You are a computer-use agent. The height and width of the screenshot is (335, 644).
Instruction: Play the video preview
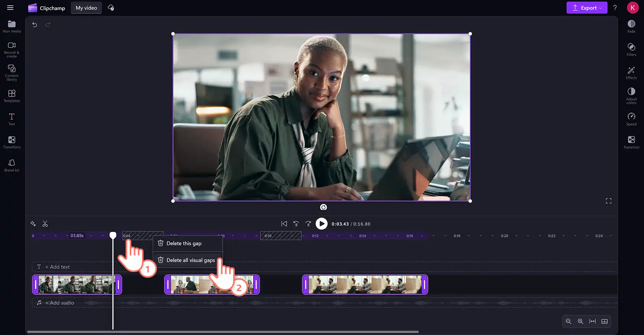click(321, 224)
